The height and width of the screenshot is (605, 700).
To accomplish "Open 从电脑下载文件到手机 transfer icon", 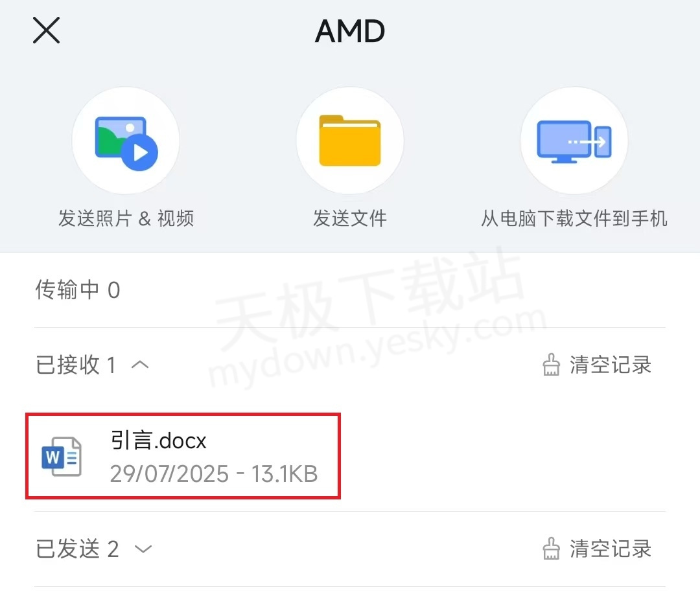I will click(x=574, y=139).
